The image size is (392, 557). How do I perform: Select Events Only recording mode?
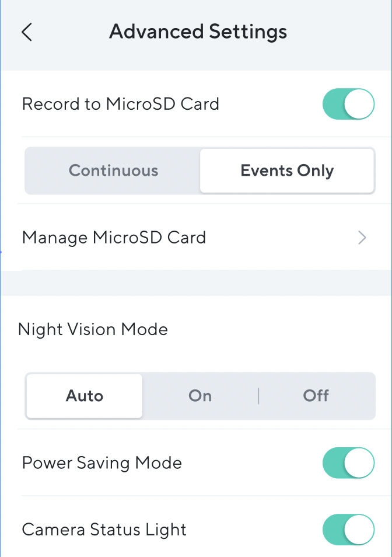click(287, 170)
